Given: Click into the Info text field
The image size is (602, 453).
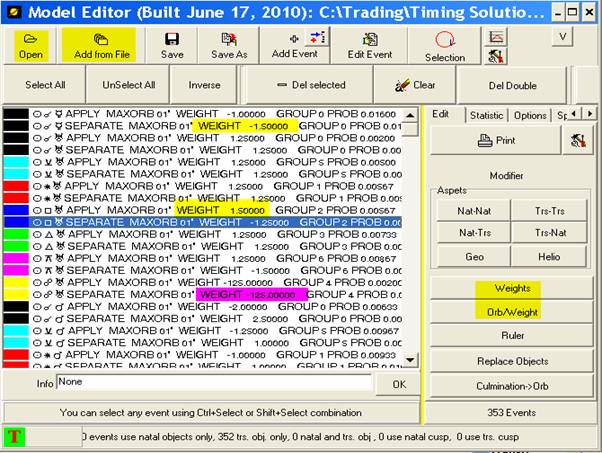Looking at the screenshot, I should 214,382.
